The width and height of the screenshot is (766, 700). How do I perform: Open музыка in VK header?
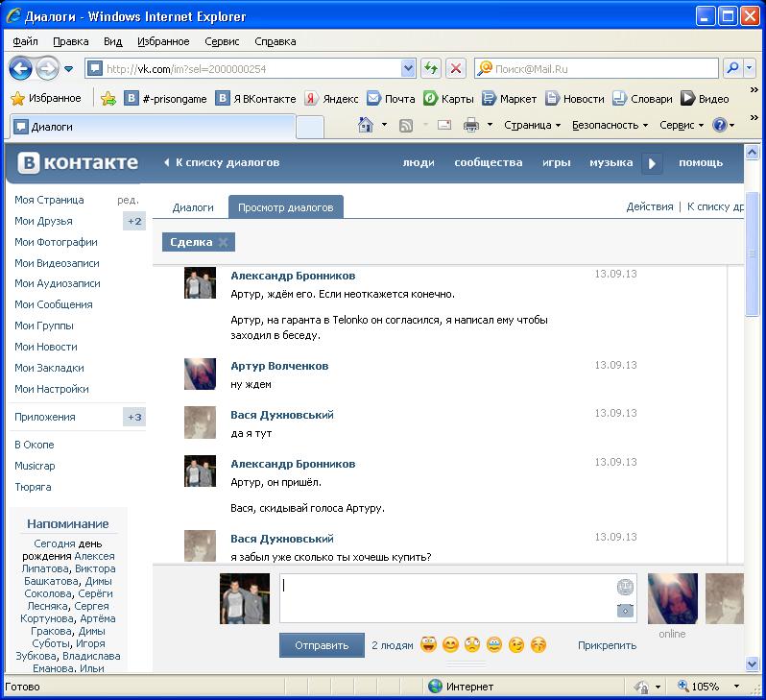coord(610,162)
